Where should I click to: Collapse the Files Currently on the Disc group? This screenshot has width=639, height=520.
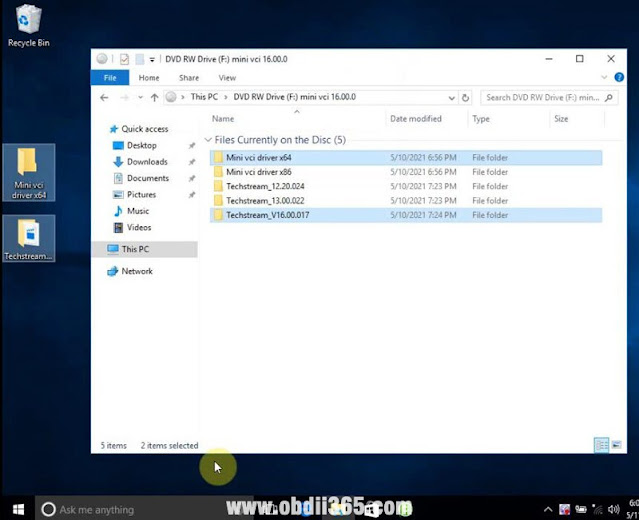[208, 140]
